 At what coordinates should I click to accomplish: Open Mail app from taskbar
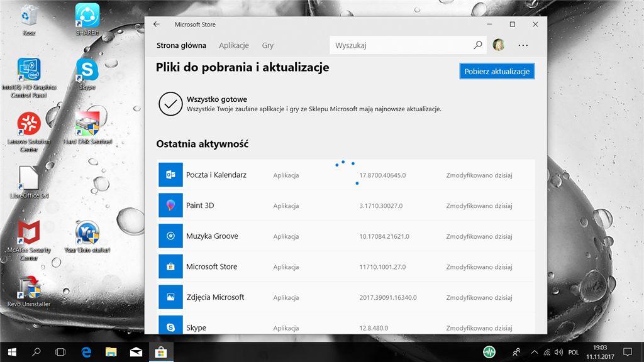point(136,352)
